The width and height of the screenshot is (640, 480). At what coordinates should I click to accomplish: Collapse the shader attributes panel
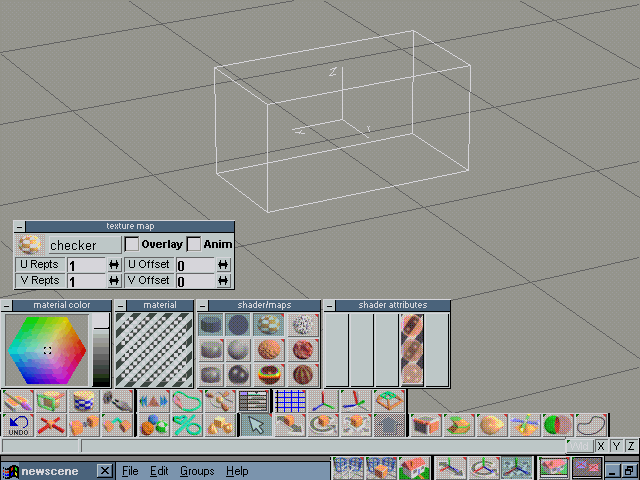(x=330, y=305)
